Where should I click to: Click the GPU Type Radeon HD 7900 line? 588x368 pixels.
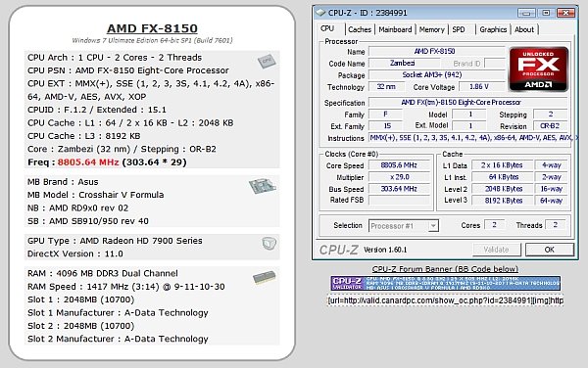[x=115, y=241]
